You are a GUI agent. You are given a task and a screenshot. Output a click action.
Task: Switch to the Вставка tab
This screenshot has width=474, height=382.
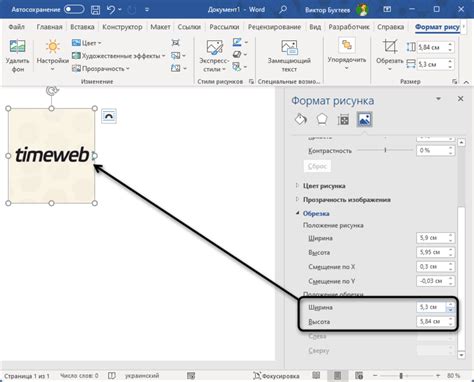pyautogui.click(x=82, y=27)
